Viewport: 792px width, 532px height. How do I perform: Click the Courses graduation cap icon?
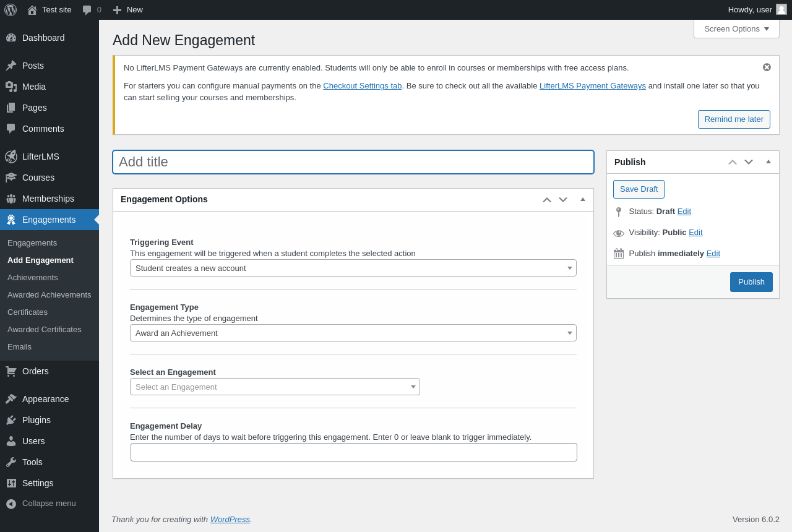coord(11,178)
